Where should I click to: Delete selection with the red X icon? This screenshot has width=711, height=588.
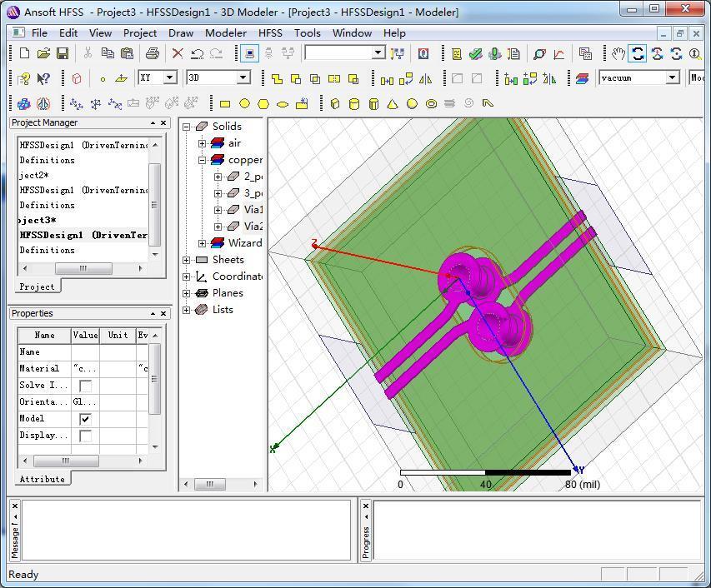[178, 53]
